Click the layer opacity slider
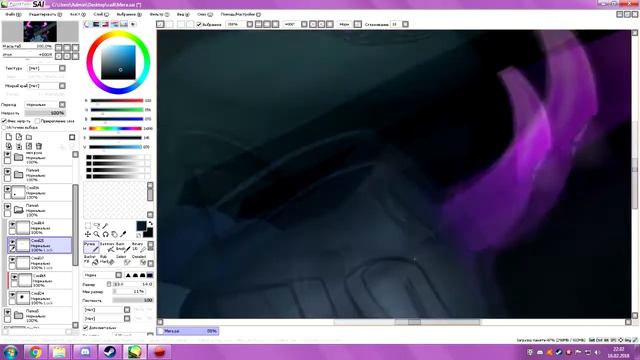Viewport: 640px width, 360px height. [x=45, y=113]
